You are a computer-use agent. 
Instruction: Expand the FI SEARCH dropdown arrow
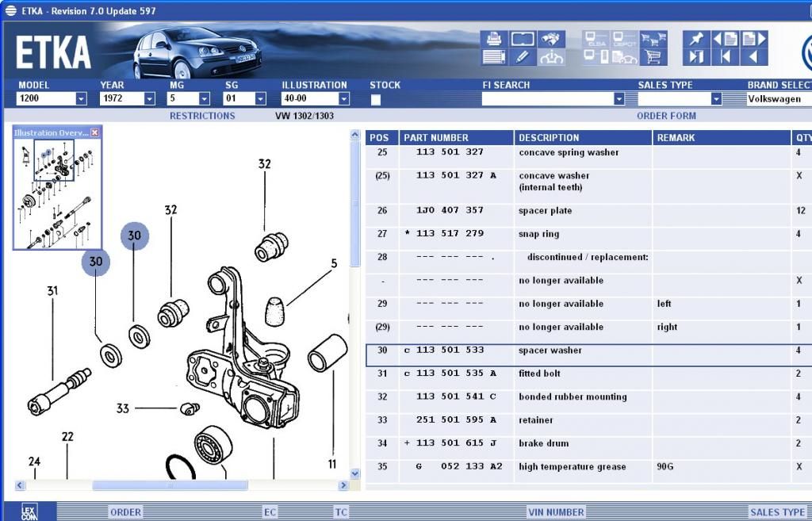tap(619, 99)
